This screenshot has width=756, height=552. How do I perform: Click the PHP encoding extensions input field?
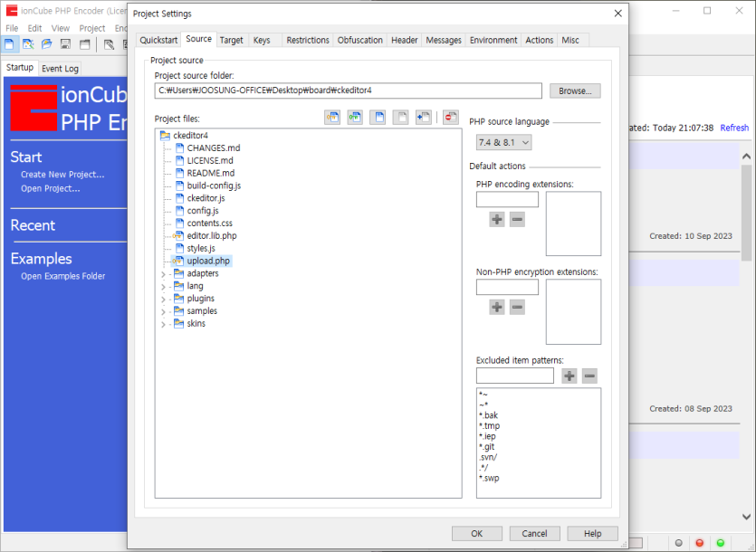[507, 200]
